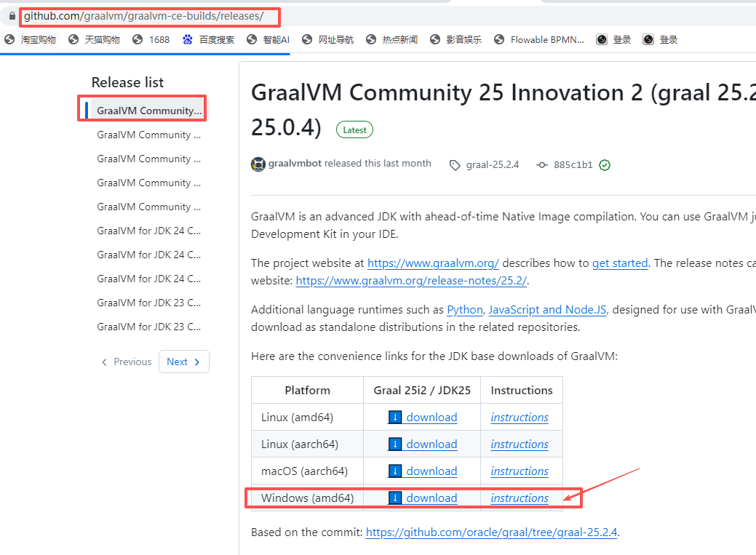
Task: Select the first GraalVM Community release in list
Action: coord(149,111)
